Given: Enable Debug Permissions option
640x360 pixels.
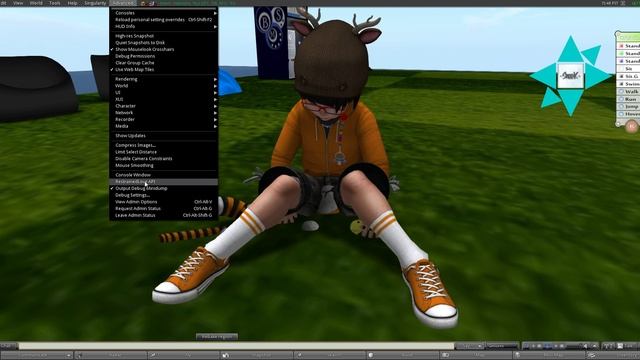Looking at the screenshot, I should pos(163,56).
